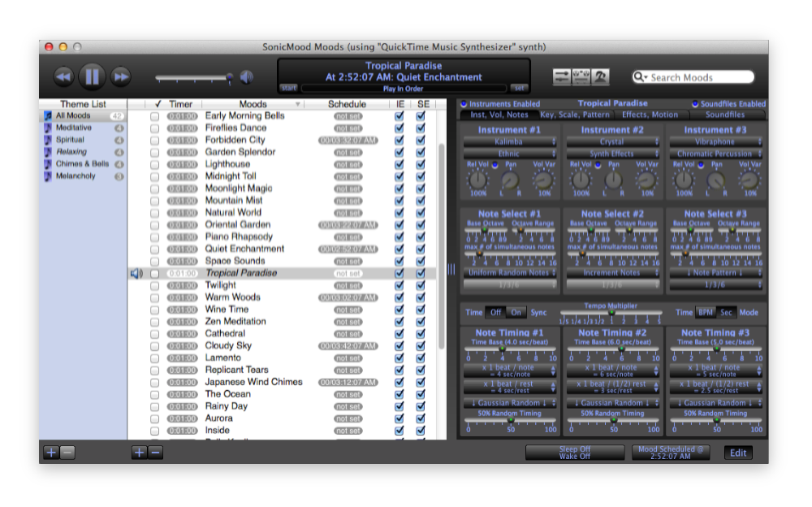Check the box next to Lighthouse
This screenshot has height=507, width=812.
click(x=154, y=164)
